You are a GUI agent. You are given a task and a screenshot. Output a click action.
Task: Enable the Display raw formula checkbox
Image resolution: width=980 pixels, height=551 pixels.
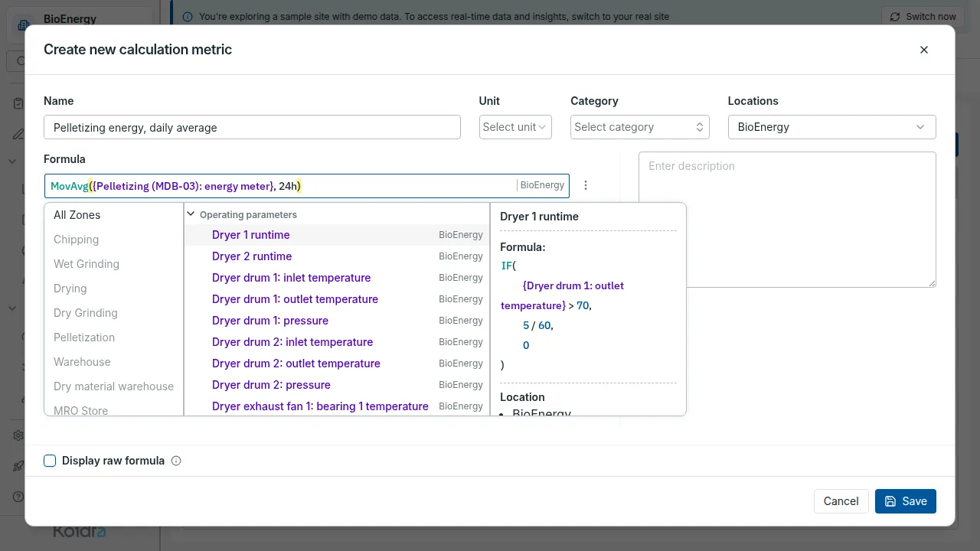tap(50, 461)
